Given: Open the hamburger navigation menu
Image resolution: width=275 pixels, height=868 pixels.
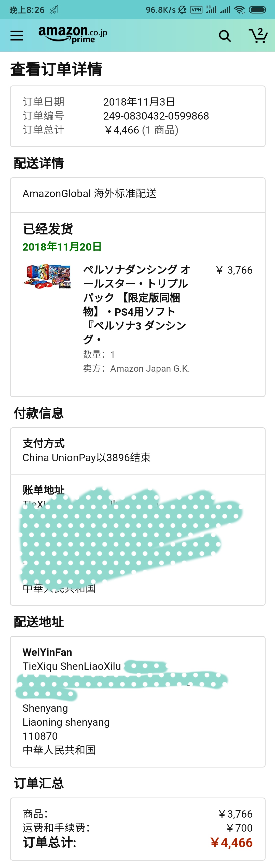Looking at the screenshot, I should (x=17, y=35).
